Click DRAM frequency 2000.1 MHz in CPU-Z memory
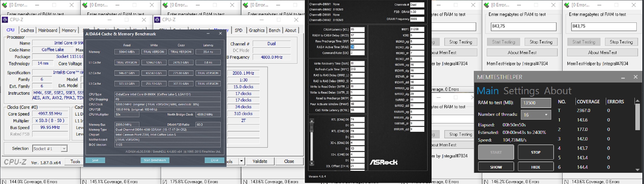The width and height of the screenshot is (644, 184). [243, 73]
